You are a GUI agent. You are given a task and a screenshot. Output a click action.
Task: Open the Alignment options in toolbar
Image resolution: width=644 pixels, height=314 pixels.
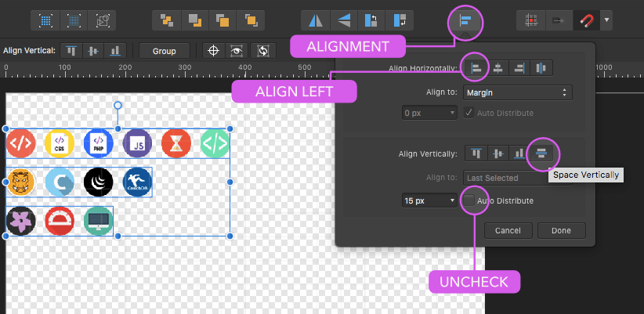(465, 21)
